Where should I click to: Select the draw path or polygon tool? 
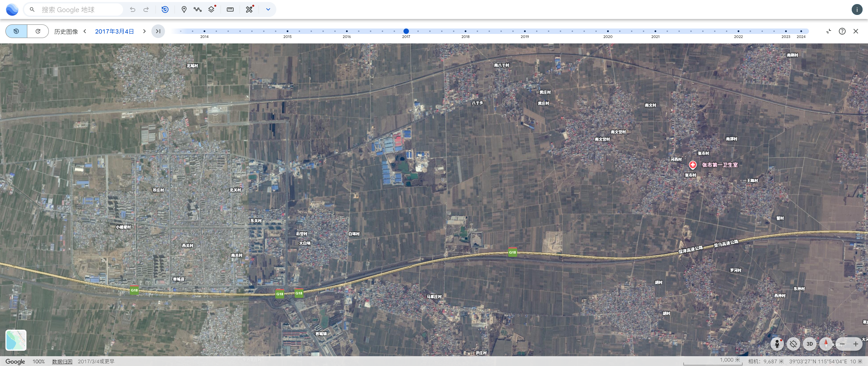click(x=198, y=9)
